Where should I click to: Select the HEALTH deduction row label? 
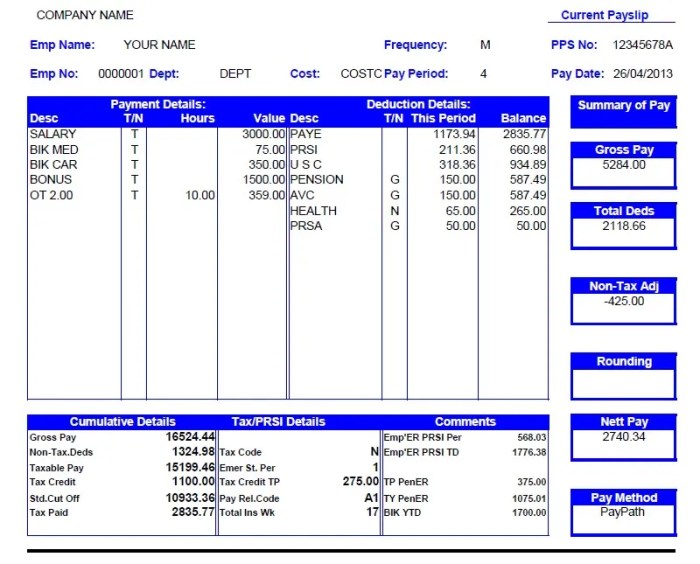(x=313, y=211)
